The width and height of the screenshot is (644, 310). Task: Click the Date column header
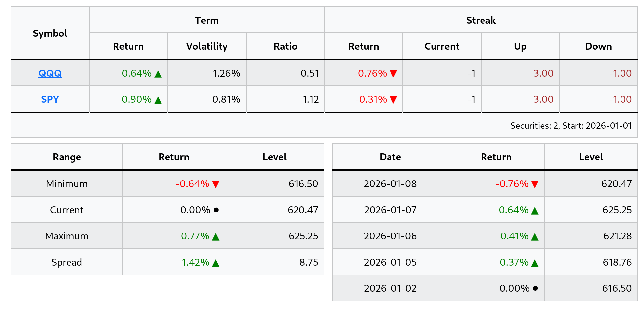point(390,157)
